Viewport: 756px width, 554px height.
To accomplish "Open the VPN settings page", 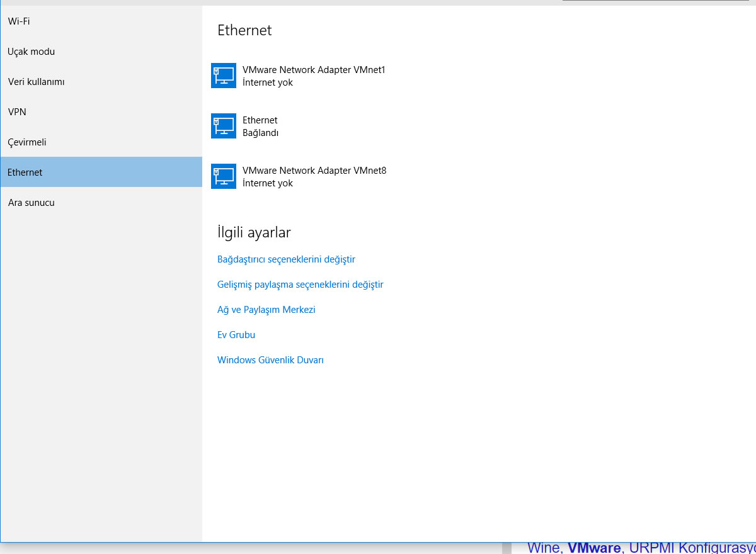I will coord(17,112).
